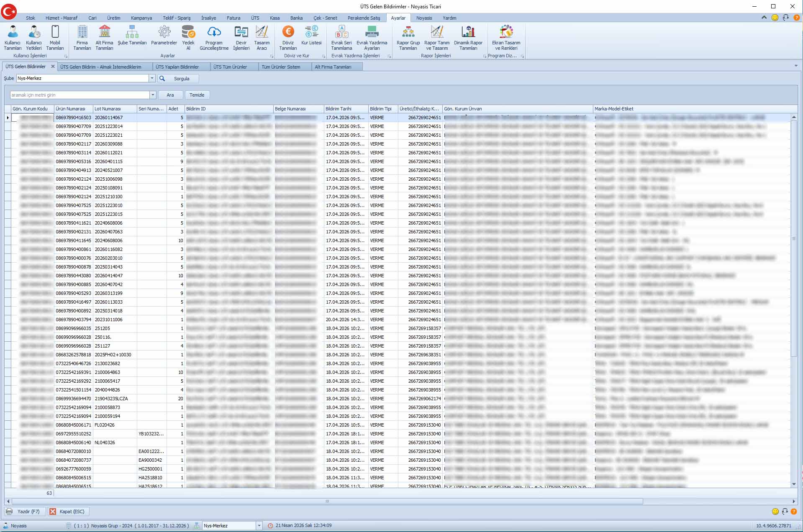
Task: Click the horizontal scrollbar at grid bottom
Action: click(x=327, y=501)
